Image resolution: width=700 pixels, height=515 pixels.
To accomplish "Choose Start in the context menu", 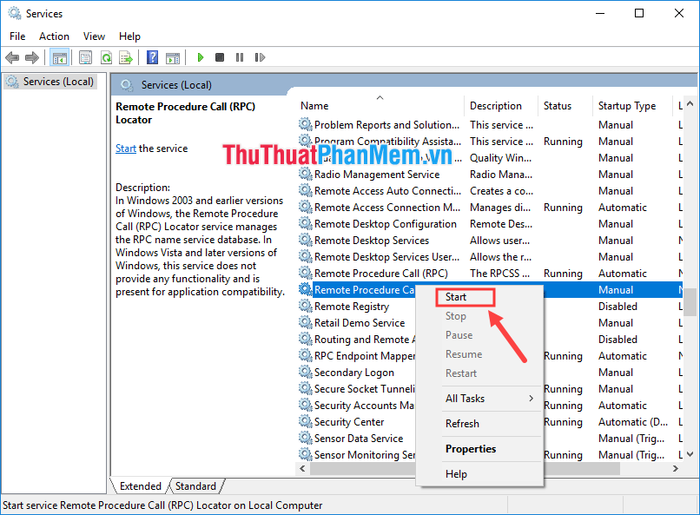I will [x=456, y=297].
